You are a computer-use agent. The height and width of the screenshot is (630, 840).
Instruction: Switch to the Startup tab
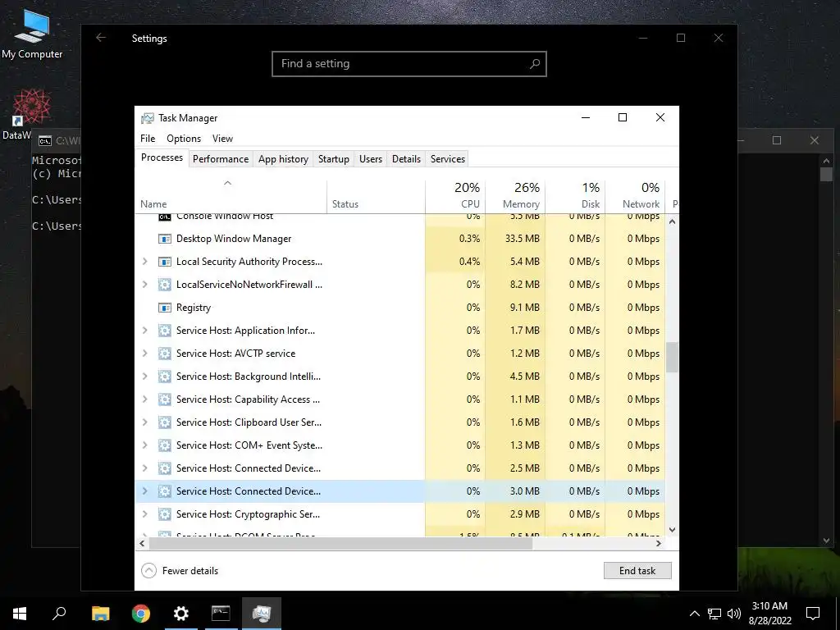(x=334, y=159)
